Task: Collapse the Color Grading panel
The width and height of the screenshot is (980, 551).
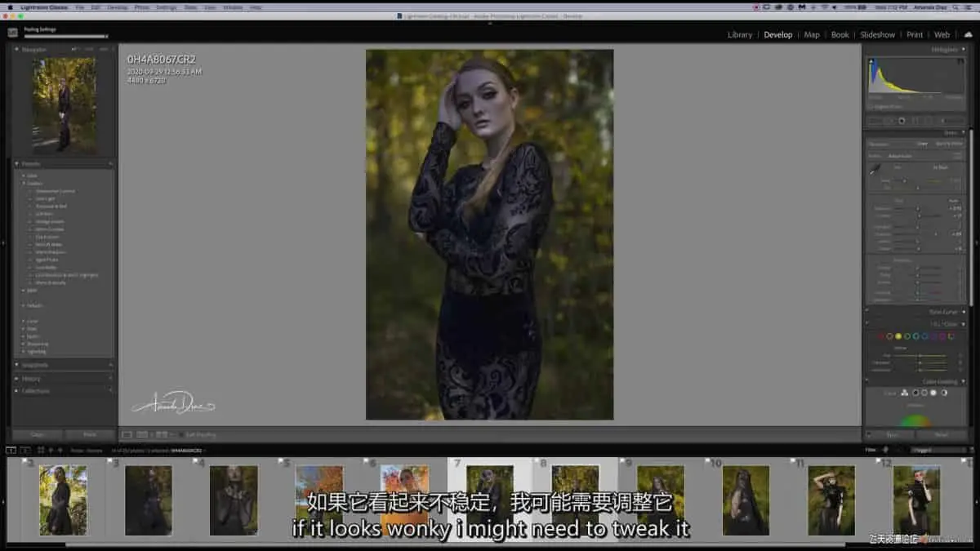Action: tap(964, 382)
